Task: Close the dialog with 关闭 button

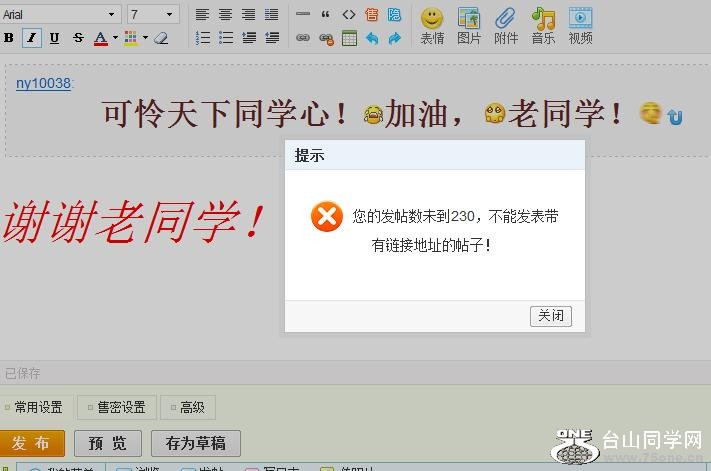Action: pyautogui.click(x=550, y=315)
